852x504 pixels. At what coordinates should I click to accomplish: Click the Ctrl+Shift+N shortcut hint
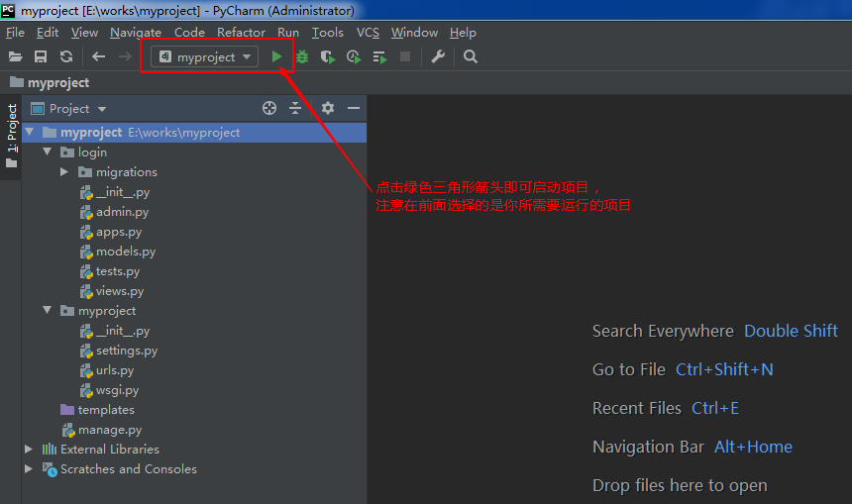[724, 369]
